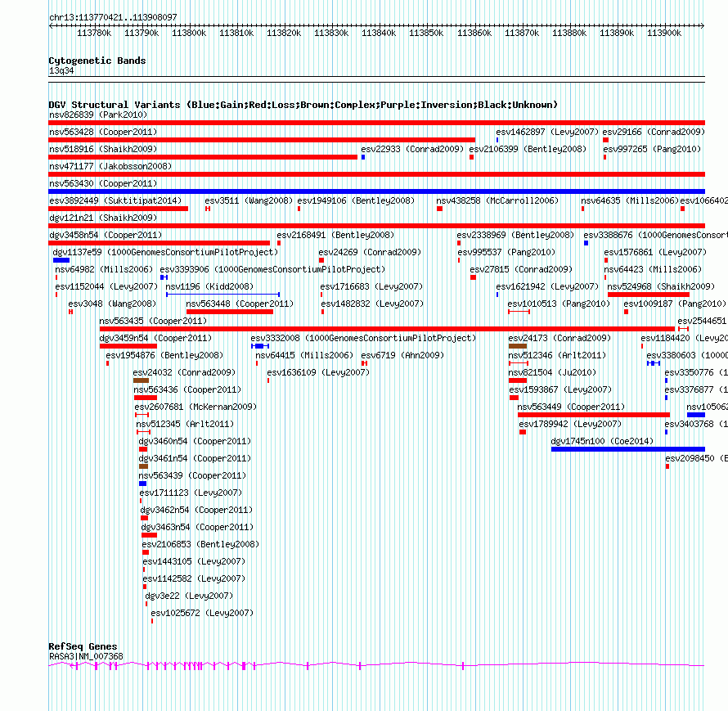
Task: Open nsv64635 (Mills2006) variant
Action: [630, 200]
